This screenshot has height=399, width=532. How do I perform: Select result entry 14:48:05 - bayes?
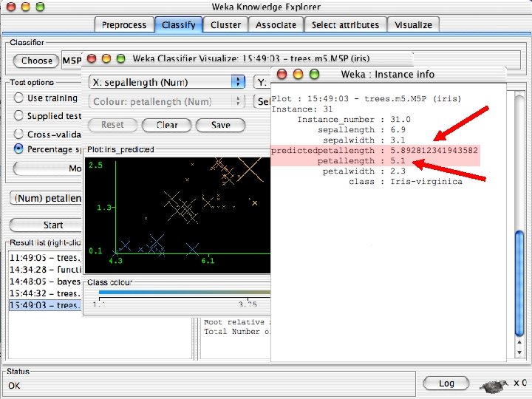pyautogui.click(x=45, y=282)
